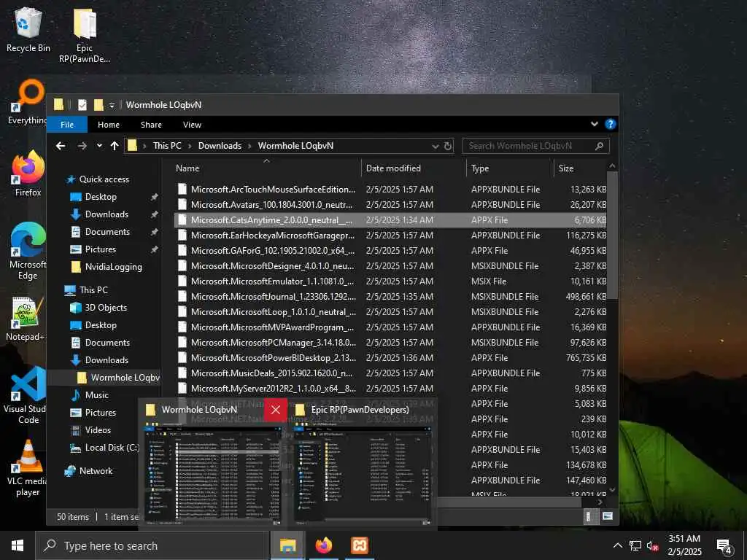The height and width of the screenshot is (560, 747).
Task: Open the address bar history dropdown
Action: 435,146
